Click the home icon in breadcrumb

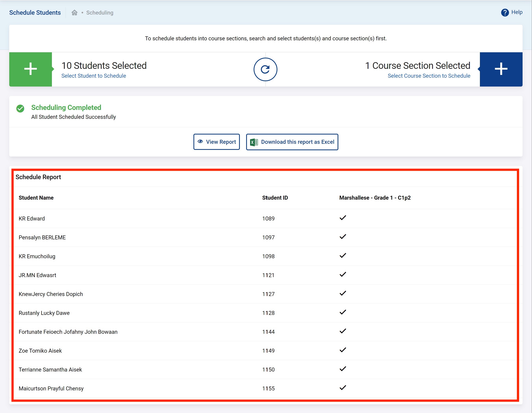(x=74, y=13)
